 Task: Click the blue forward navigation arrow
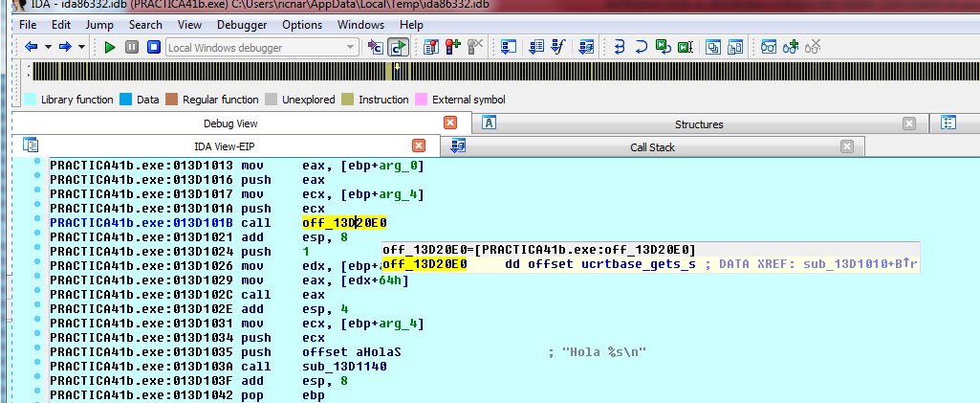64,46
